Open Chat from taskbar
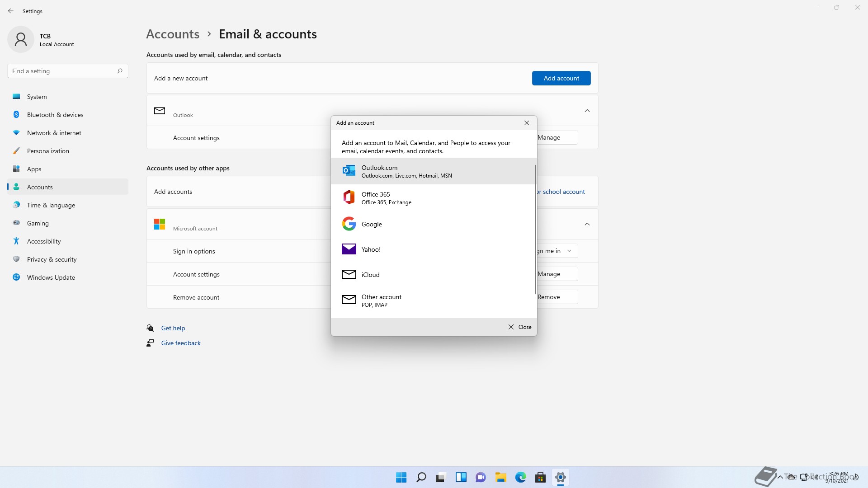This screenshot has width=868, height=488. coord(481,477)
